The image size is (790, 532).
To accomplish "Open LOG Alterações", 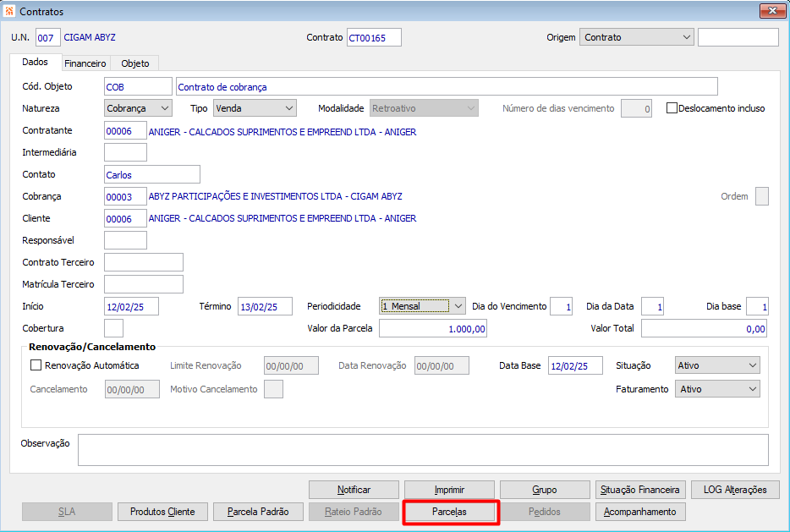I will click(x=735, y=490).
